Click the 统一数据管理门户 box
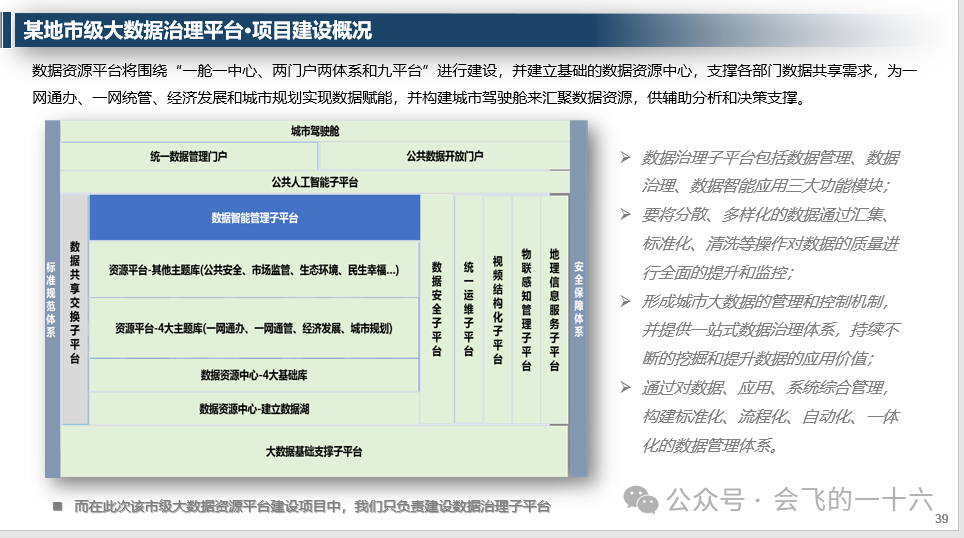Screen dimensions: 964x538 tap(189, 156)
